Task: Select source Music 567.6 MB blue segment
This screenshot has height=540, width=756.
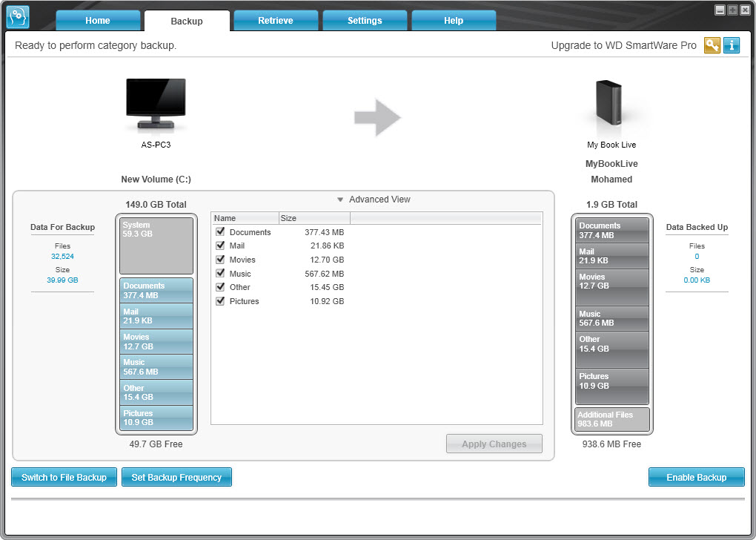Action: 156,366
